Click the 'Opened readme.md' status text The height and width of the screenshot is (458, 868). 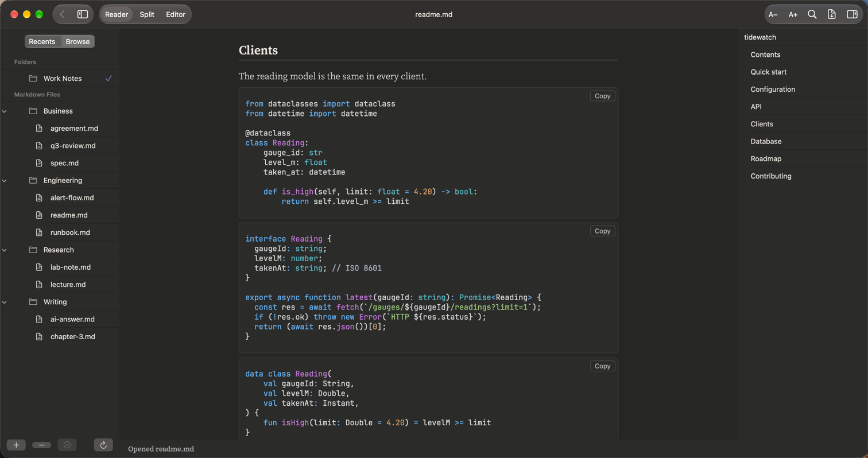point(161,449)
